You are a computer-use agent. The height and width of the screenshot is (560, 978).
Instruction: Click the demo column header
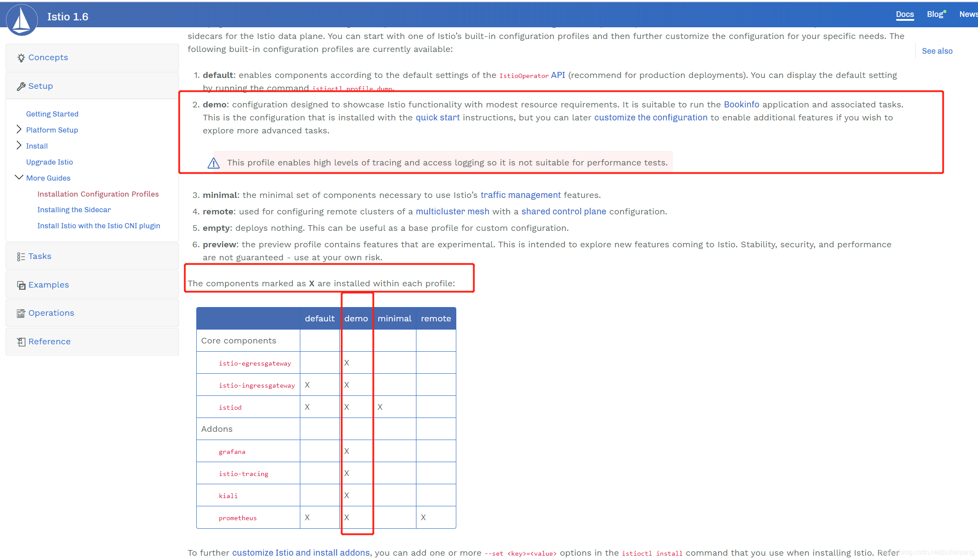[x=356, y=318]
